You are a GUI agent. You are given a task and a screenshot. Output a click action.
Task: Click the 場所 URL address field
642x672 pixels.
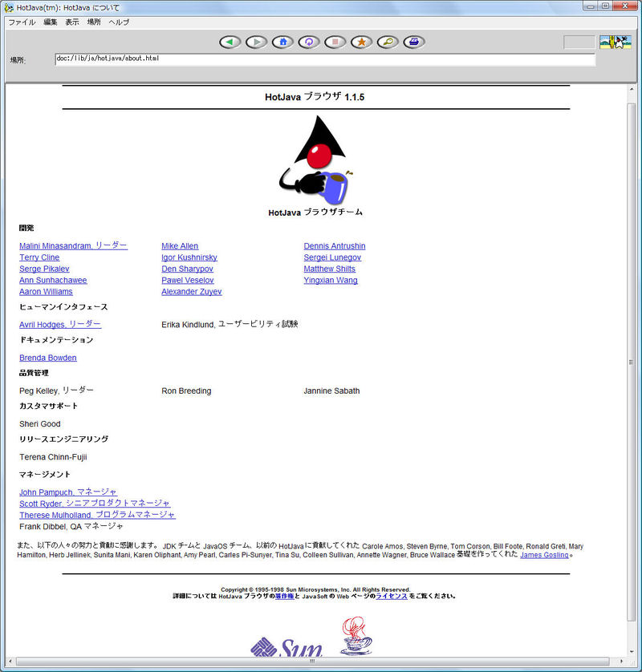[325, 59]
